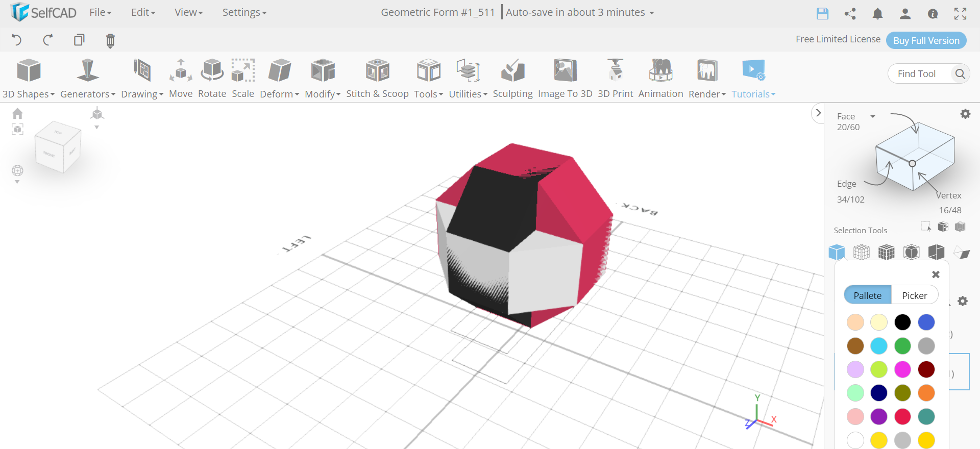980x449 pixels.
Task: Close the color palette popup
Action: [936, 275]
